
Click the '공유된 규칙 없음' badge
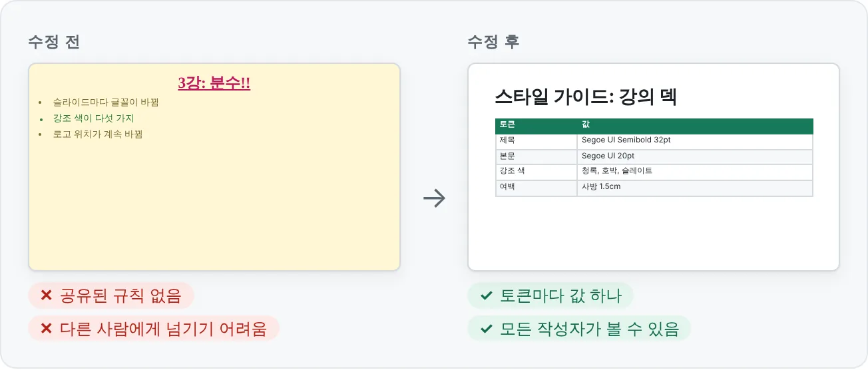pyautogui.click(x=111, y=296)
